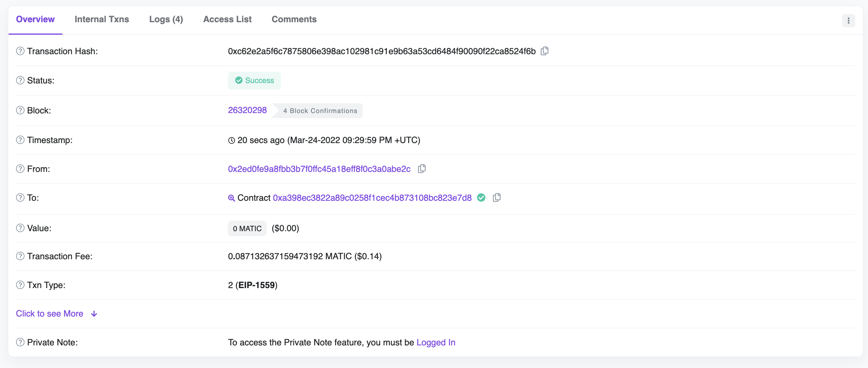Open the Logs (4) tab
Image resolution: width=868 pixels, height=368 pixels.
(x=166, y=19)
